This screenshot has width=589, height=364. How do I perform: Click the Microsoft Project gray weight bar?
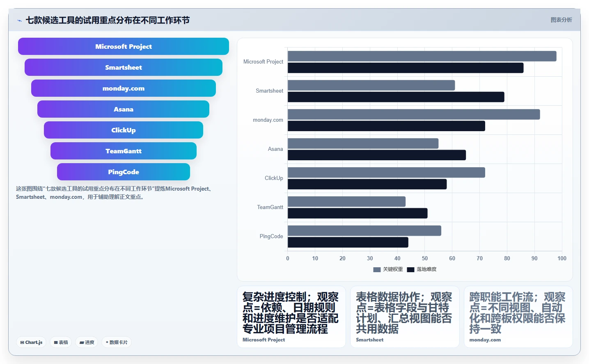coord(422,56)
